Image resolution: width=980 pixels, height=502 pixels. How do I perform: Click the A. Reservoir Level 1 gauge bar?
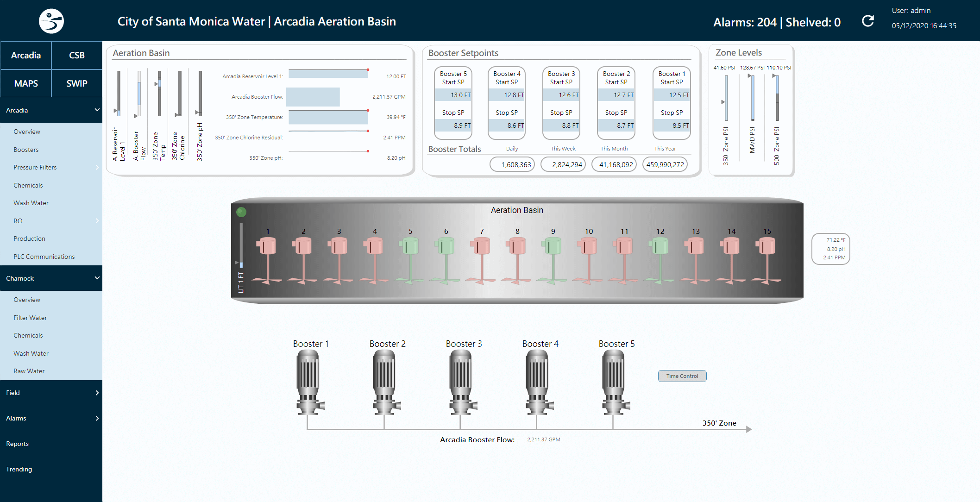(119, 93)
